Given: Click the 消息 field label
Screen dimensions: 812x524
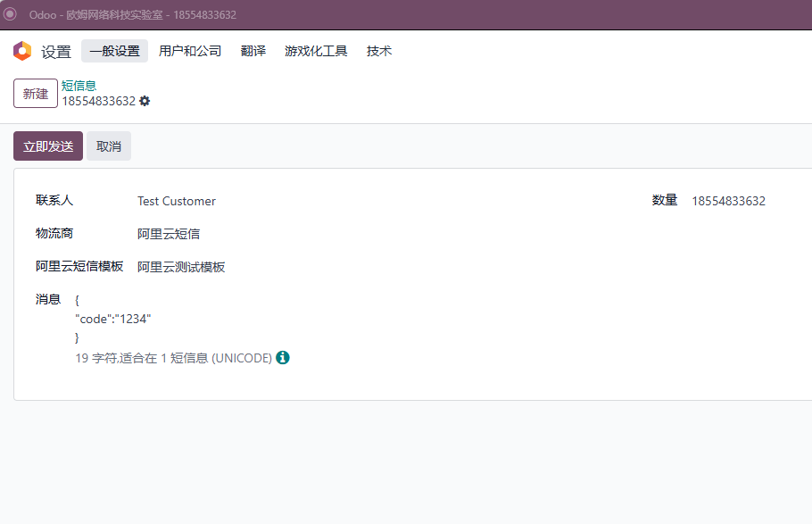Looking at the screenshot, I should tap(48, 300).
